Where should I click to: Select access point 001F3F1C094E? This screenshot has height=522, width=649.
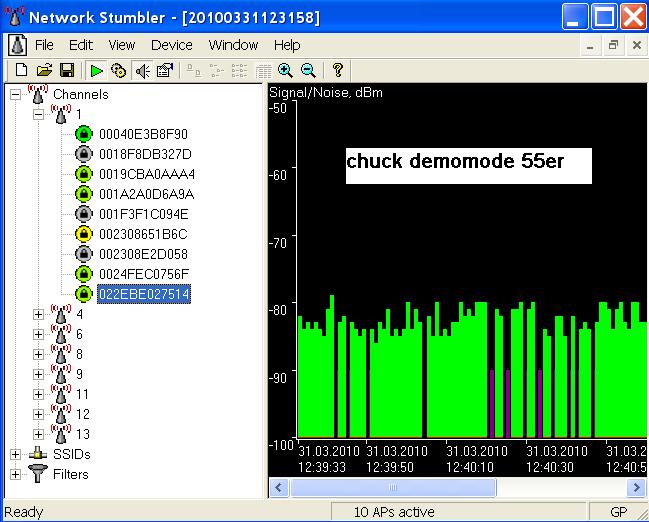[144, 214]
